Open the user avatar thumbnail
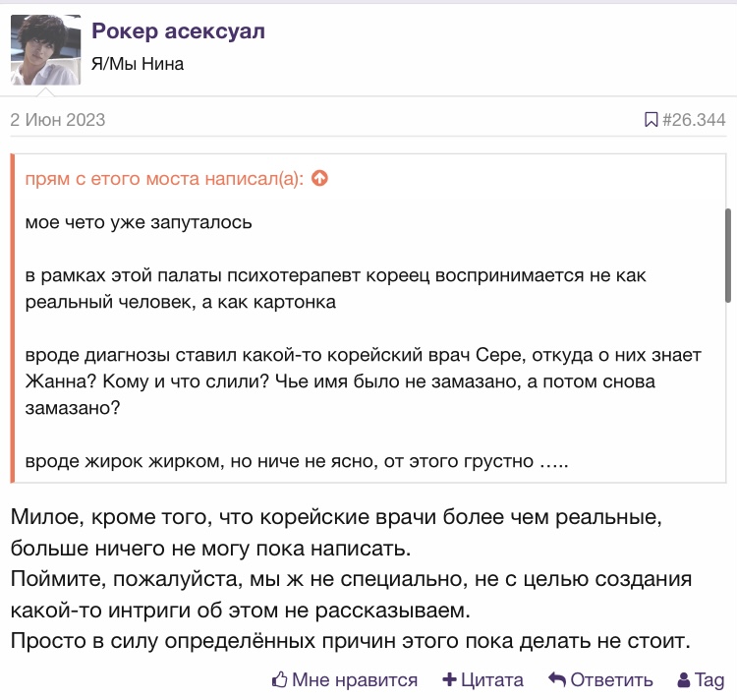Image resolution: width=737 pixels, height=700 pixels. click(45, 50)
